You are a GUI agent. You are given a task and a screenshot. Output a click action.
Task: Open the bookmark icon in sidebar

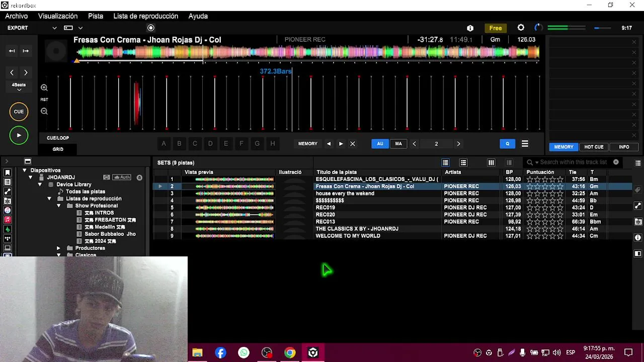coord(8,172)
